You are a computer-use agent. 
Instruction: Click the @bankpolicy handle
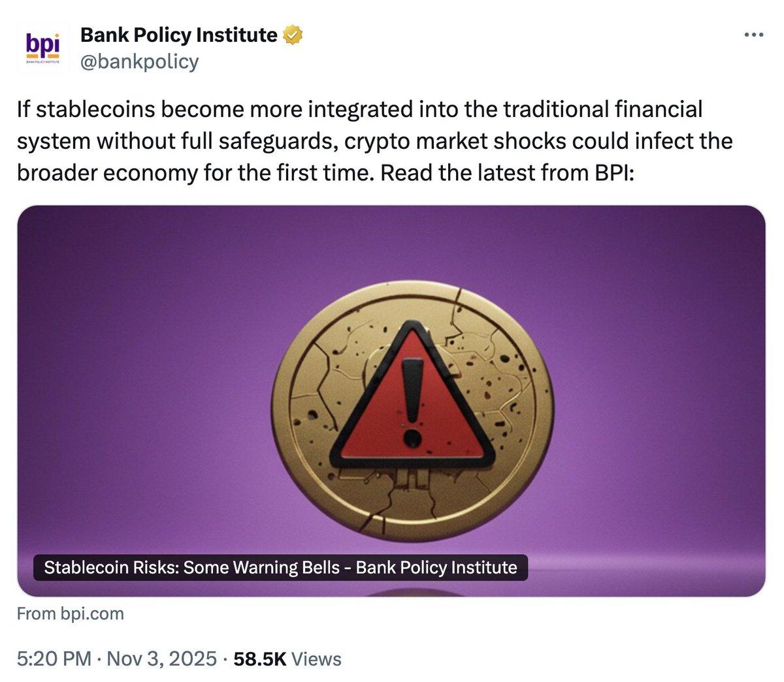[139, 61]
